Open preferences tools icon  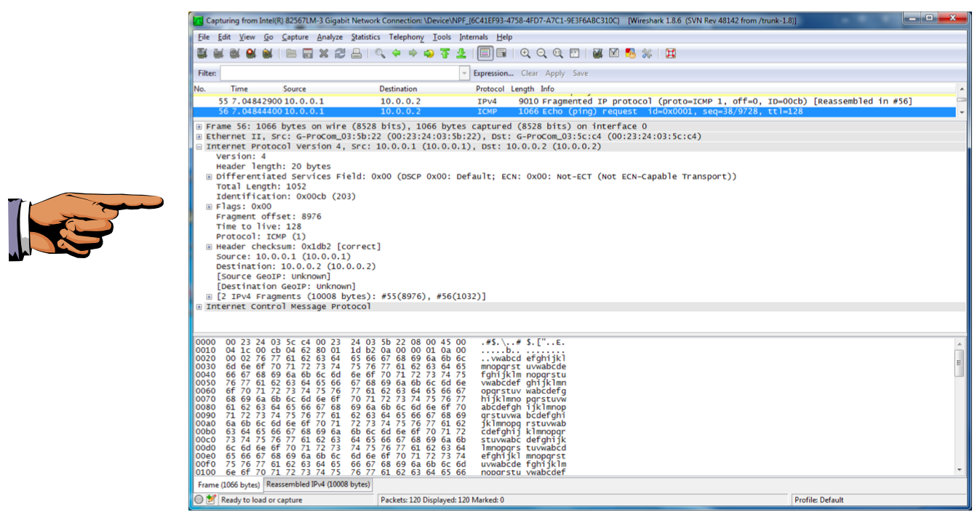click(x=646, y=53)
